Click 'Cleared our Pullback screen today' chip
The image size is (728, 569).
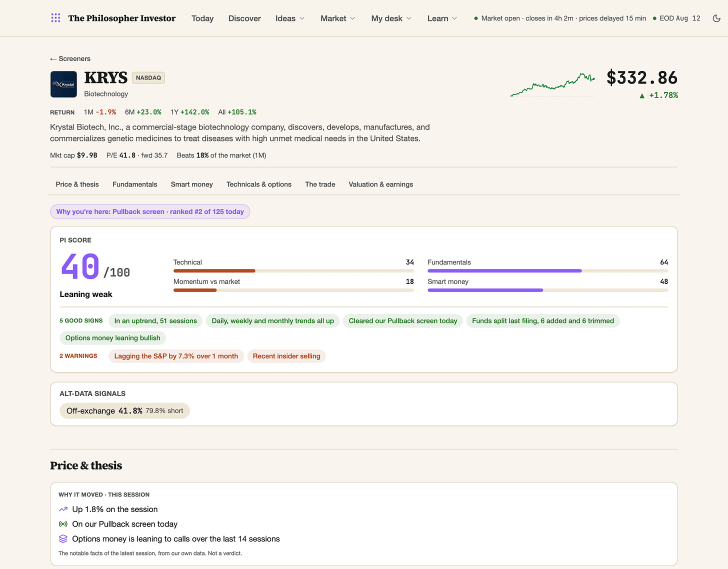[x=403, y=321]
